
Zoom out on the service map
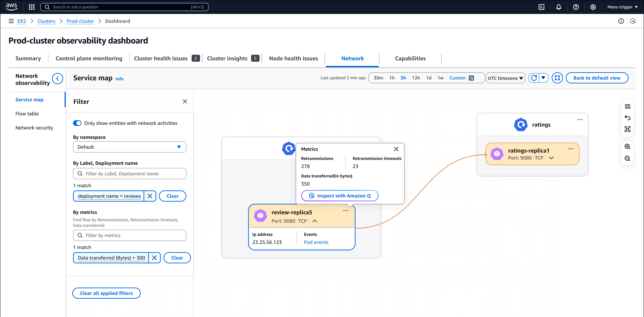[x=628, y=158]
